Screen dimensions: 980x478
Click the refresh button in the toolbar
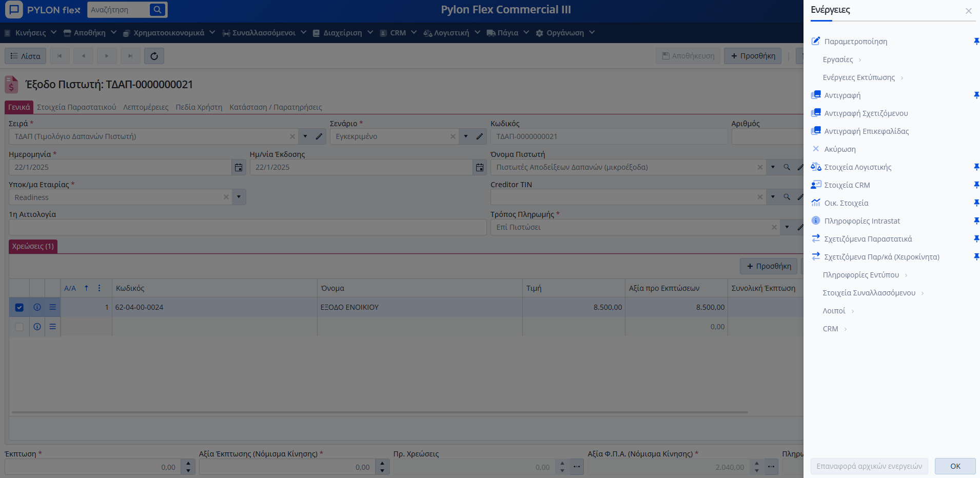pos(154,56)
